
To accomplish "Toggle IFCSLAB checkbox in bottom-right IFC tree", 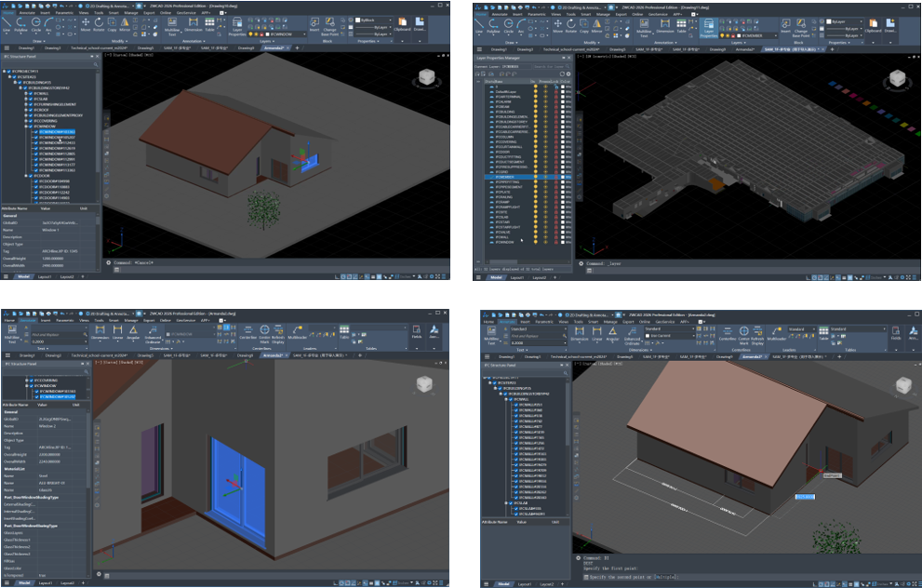I will tap(509, 501).
